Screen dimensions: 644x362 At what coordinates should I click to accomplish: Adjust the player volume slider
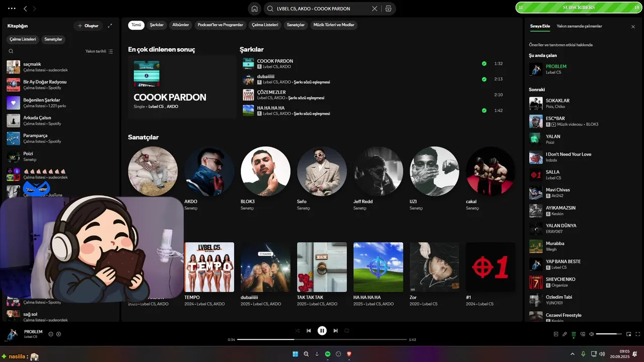[x=609, y=334]
